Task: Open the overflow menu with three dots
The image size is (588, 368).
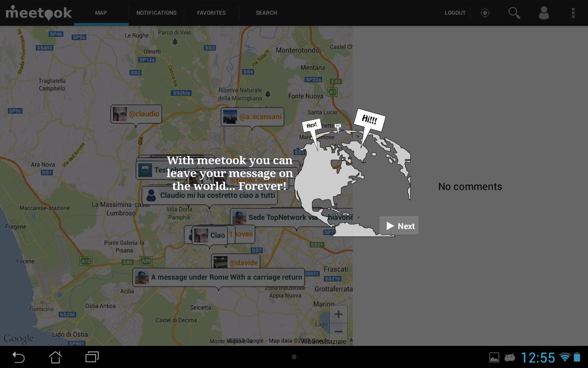Action: (x=573, y=13)
